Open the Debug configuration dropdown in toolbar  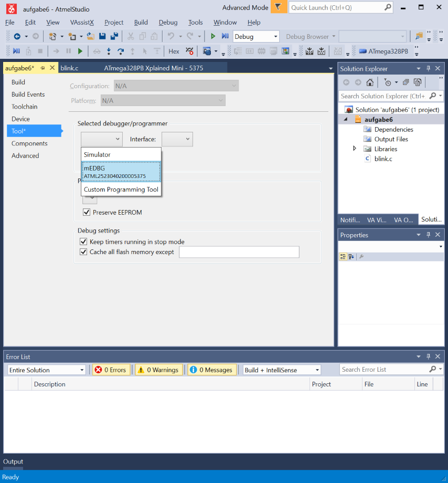256,36
